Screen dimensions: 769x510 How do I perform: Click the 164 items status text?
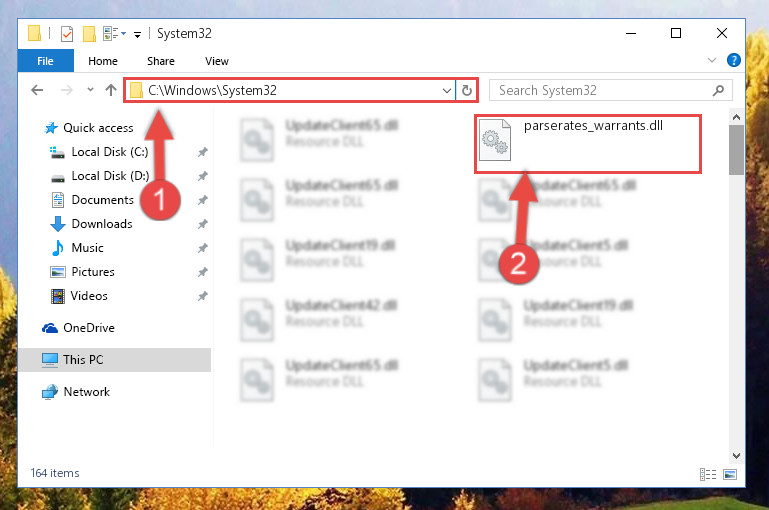55,473
